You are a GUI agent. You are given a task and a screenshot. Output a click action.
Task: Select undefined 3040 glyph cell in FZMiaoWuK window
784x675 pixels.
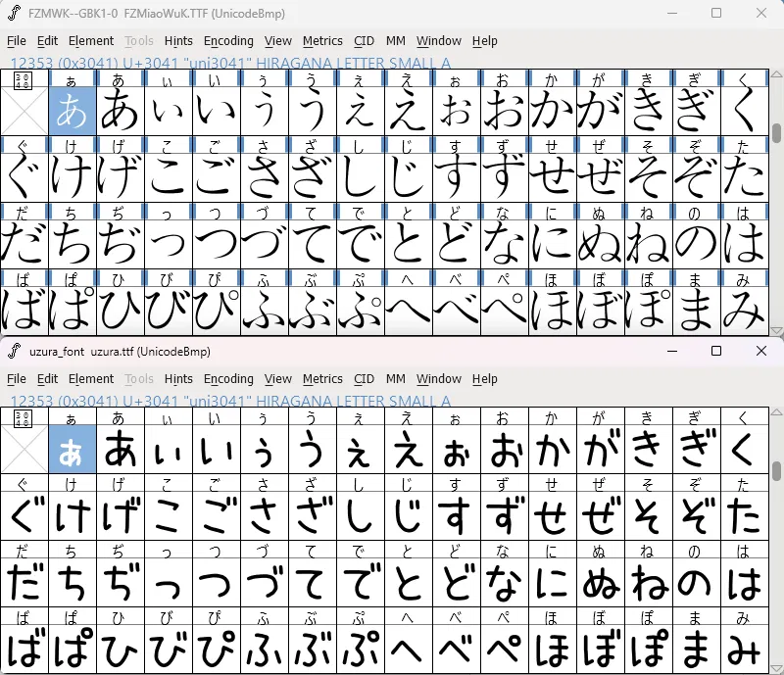[24, 111]
